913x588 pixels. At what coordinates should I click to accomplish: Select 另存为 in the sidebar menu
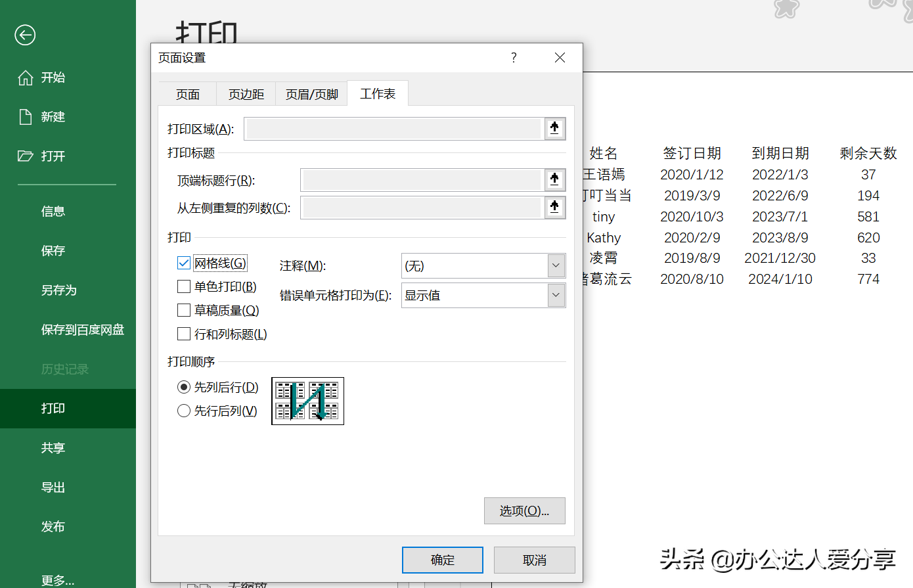coord(59,290)
